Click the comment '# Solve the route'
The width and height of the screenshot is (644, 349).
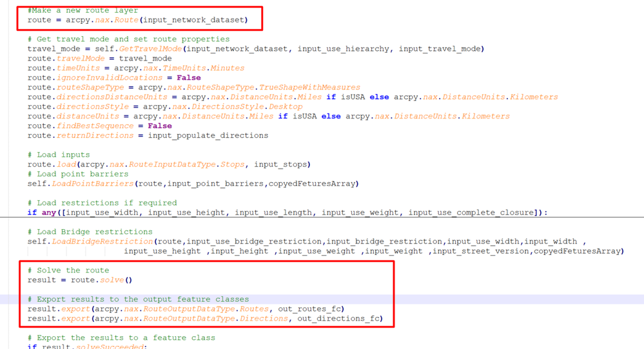(68, 270)
